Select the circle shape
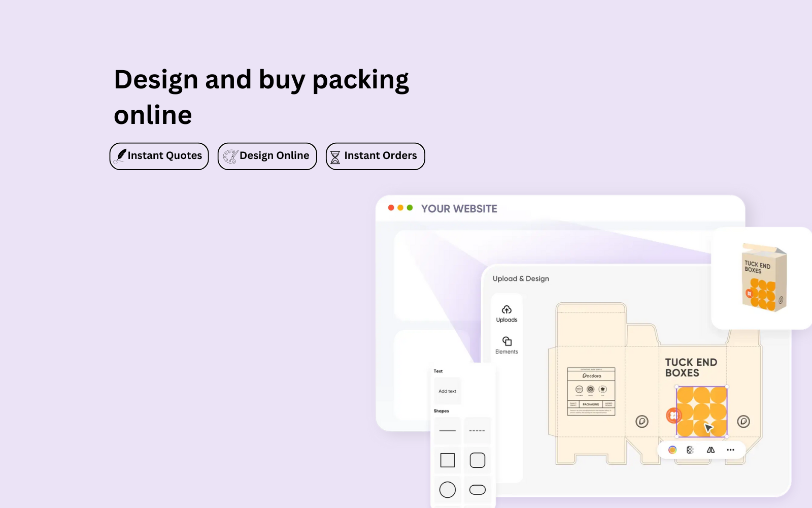The width and height of the screenshot is (812, 508). coord(447,490)
